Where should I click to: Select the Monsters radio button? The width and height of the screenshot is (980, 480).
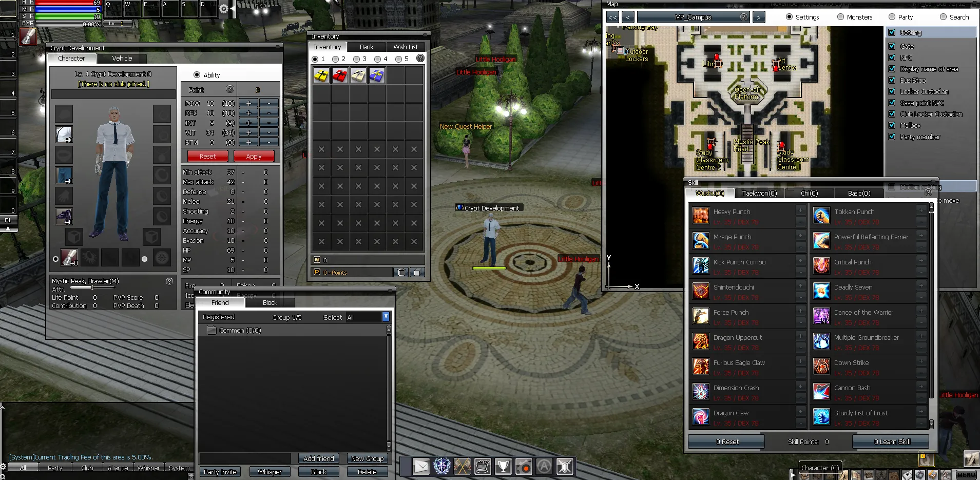click(840, 17)
